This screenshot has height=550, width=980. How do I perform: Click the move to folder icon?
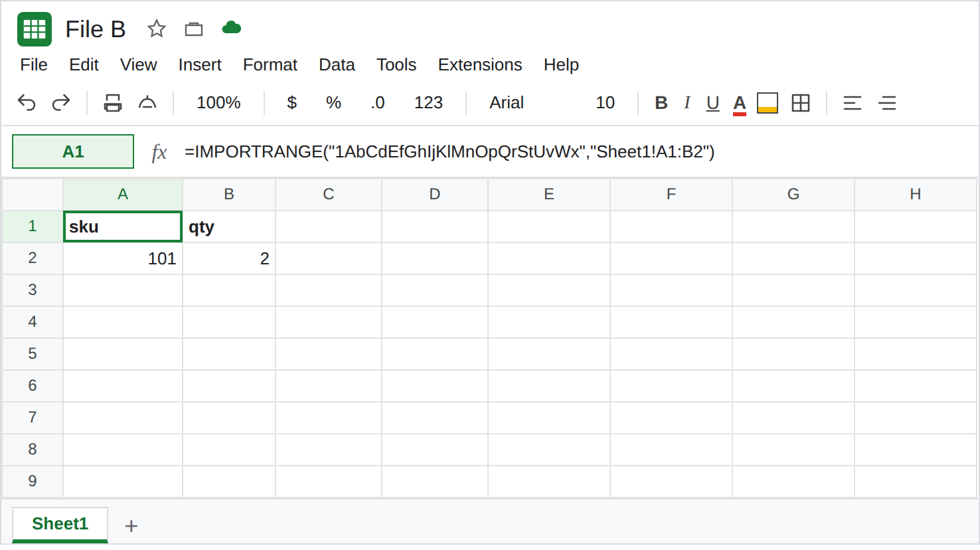click(x=194, y=29)
